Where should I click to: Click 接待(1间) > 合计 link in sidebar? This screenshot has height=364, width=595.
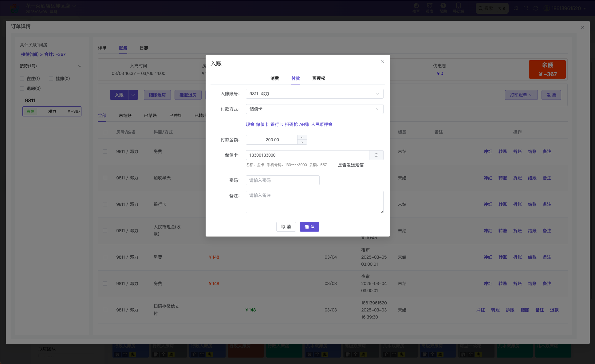coord(43,54)
